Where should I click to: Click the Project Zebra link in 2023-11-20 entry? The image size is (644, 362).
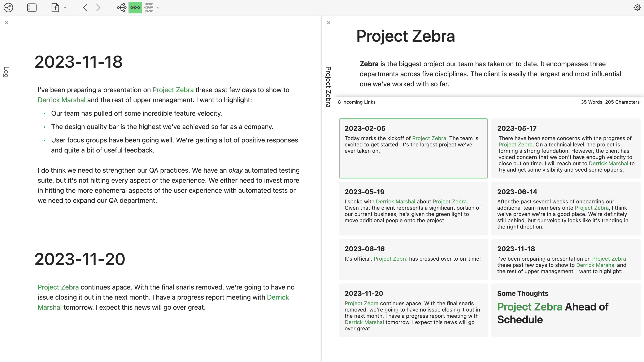(58, 287)
